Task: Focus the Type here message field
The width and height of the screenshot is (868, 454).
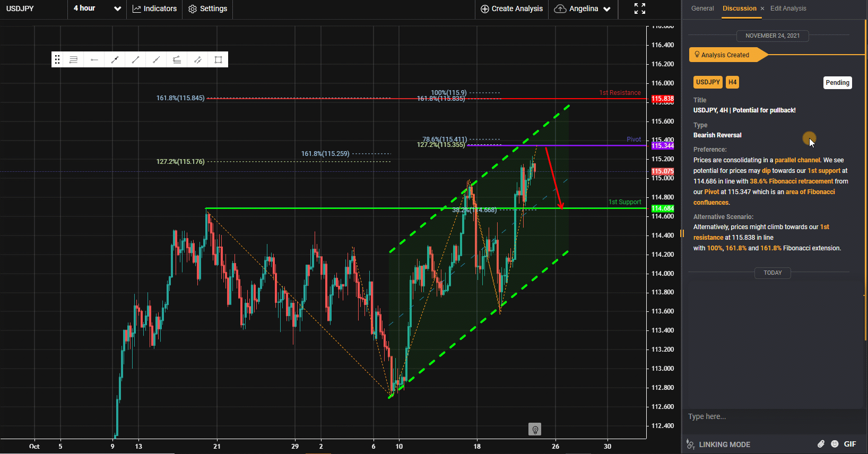Action: pos(772,416)
